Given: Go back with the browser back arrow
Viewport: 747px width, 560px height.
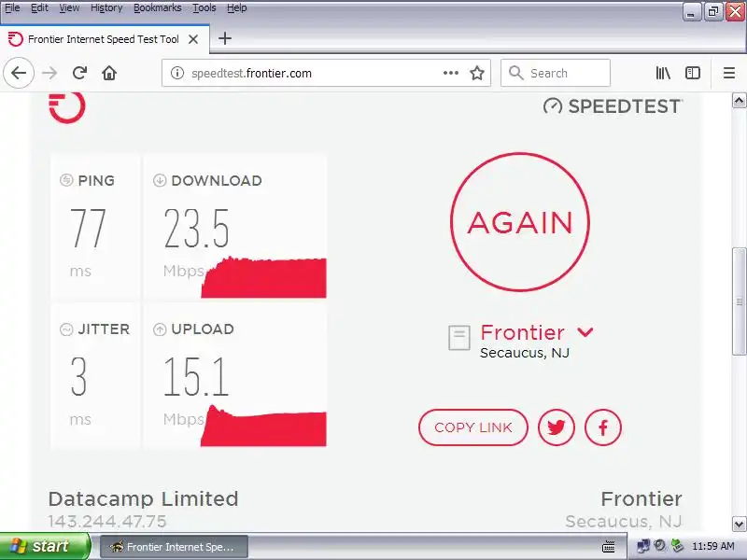Looking at the screenshot, I should (x=19, y=73).
